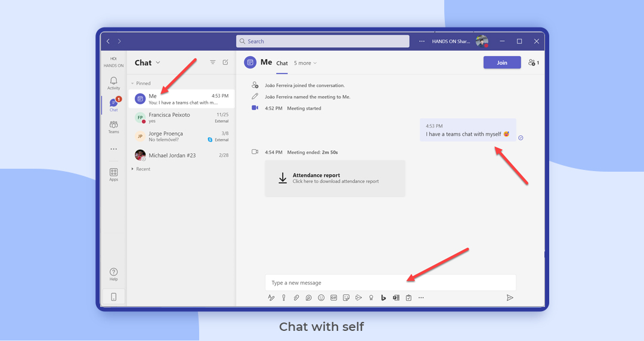Go back with the left arrow
644x341 pixels.
pos(108,41)
